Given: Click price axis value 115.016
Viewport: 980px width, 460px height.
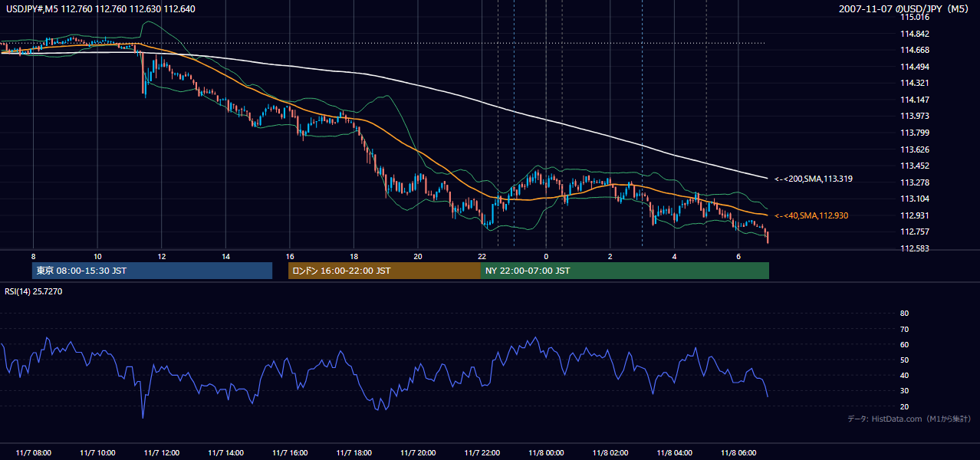Looking at the screenshot, I should pos(915,17).
